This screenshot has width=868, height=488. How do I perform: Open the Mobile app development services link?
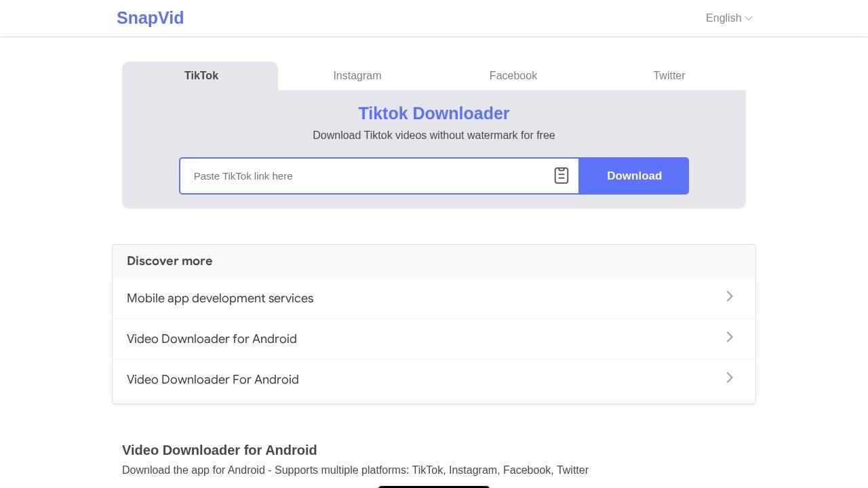point(220,298)
